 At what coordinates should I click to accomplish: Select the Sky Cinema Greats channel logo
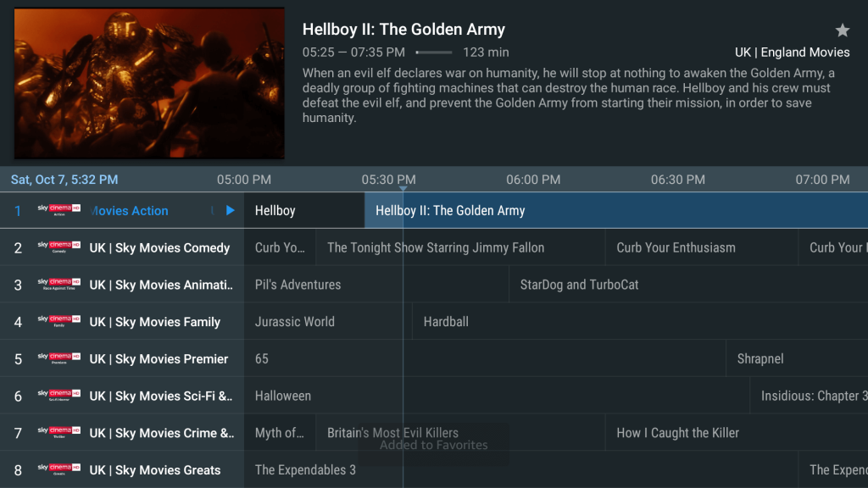59,469
